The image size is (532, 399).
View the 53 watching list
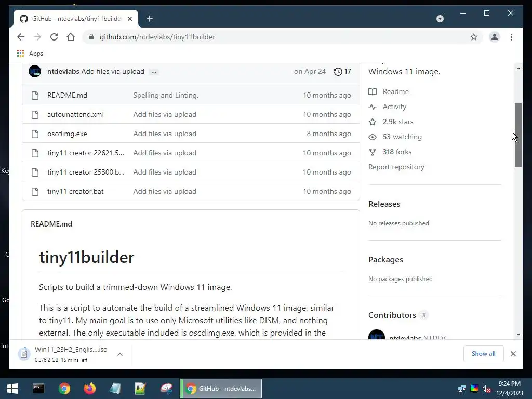pyautogui.click(x=395, y=137)
